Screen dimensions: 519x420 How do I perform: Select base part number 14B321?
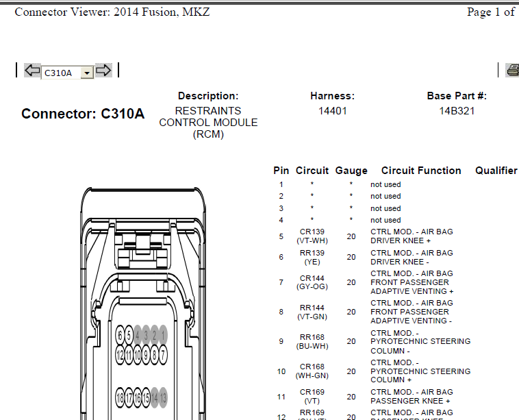(457, 111)
